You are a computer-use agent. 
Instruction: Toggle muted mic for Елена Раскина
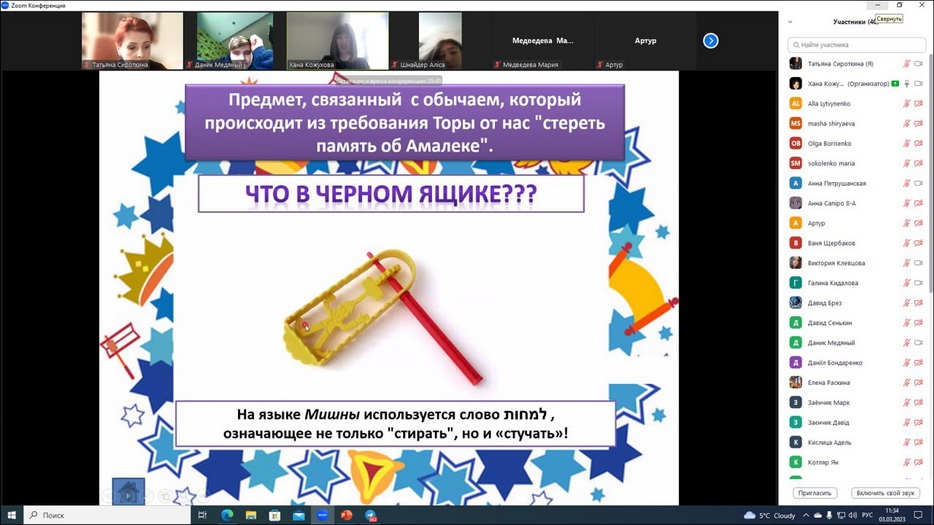[907, 383]
